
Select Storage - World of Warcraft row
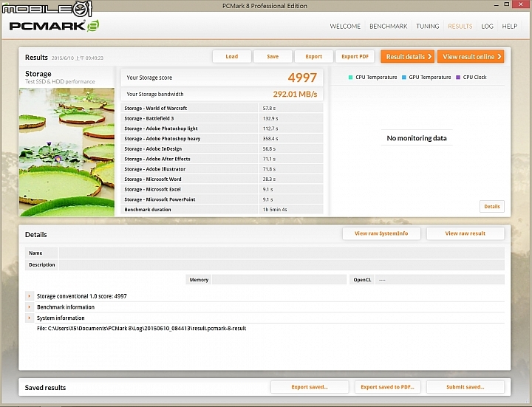(x=222, y=108)
